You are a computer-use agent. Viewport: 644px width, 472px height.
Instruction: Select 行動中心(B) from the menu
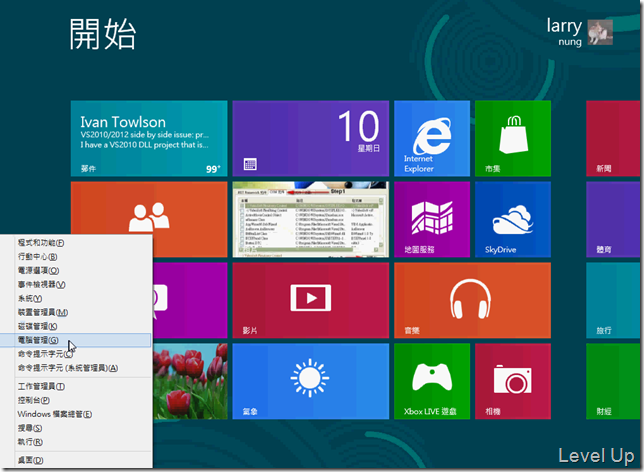coord(76,257)
